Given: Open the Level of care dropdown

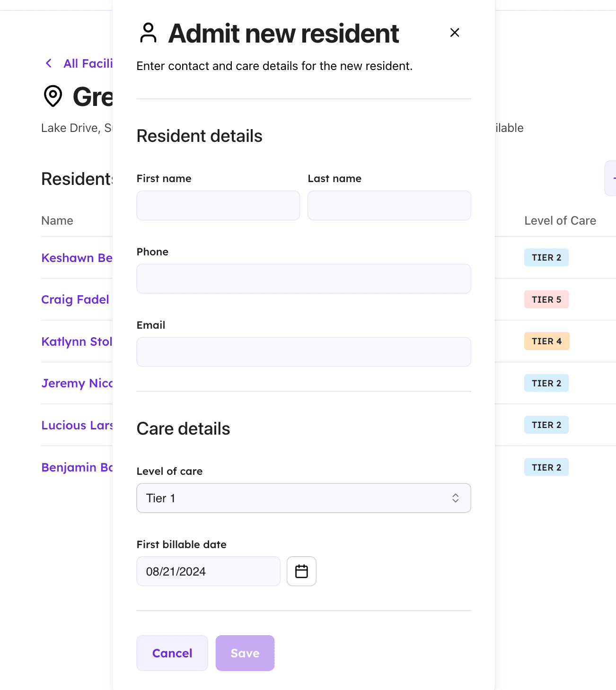Looking at the screenshot, I should pos(303,498).
